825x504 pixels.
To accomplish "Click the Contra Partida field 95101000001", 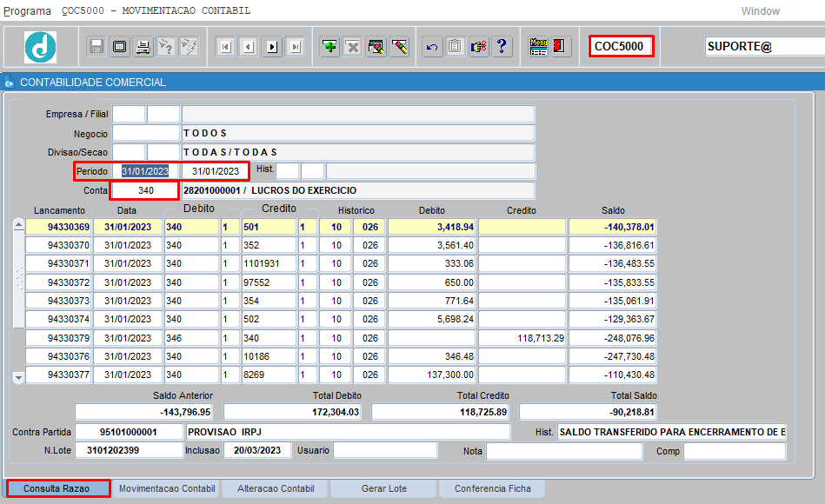I will pyautogui.click(x=129, y=432).
